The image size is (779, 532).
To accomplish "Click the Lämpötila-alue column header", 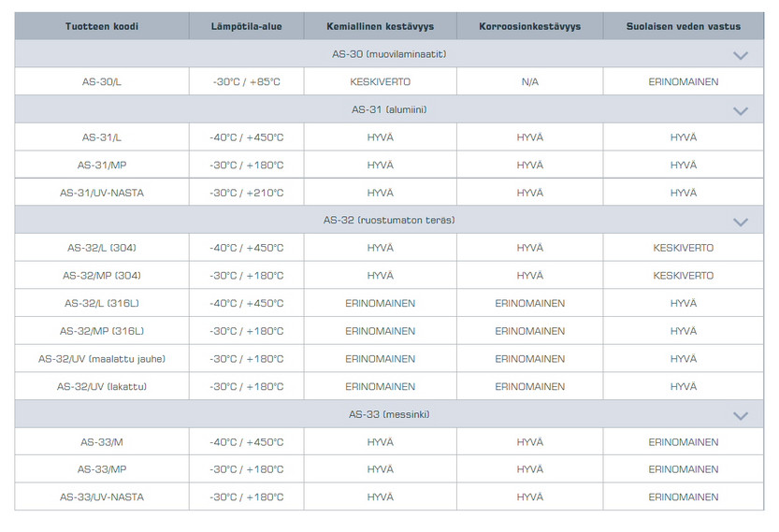I will (x=247, y=26).
